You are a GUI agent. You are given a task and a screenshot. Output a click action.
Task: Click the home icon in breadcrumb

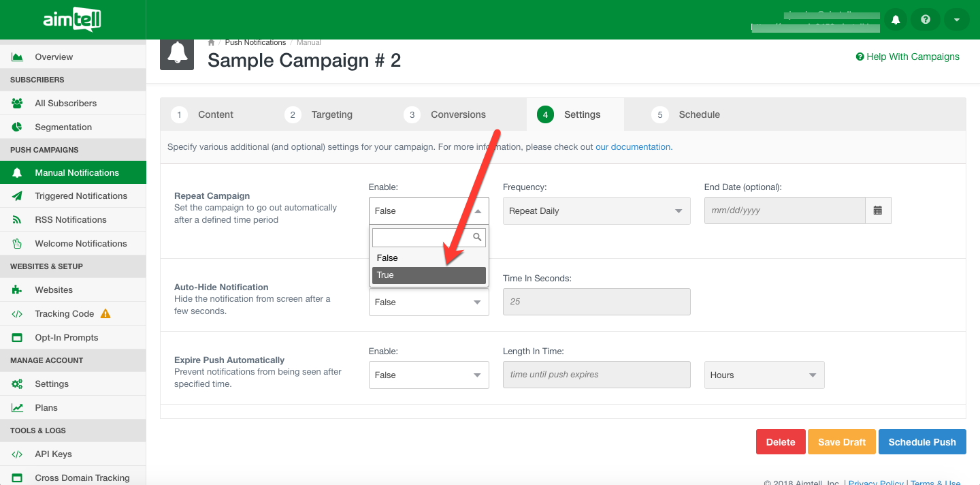tap(212, 43)
